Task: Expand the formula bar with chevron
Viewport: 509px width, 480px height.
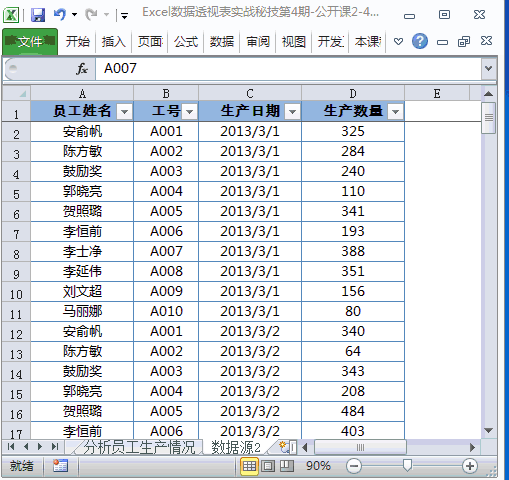Action: tap(489, 68)
